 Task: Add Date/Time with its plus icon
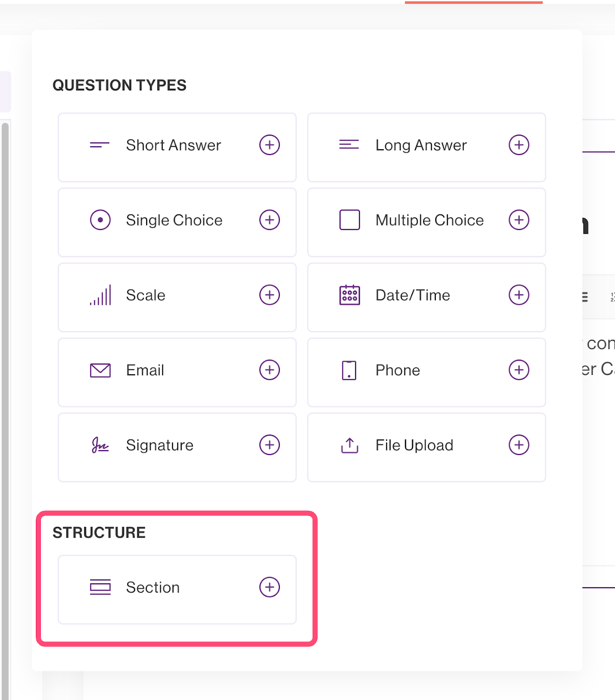click(x=519, y=295)
